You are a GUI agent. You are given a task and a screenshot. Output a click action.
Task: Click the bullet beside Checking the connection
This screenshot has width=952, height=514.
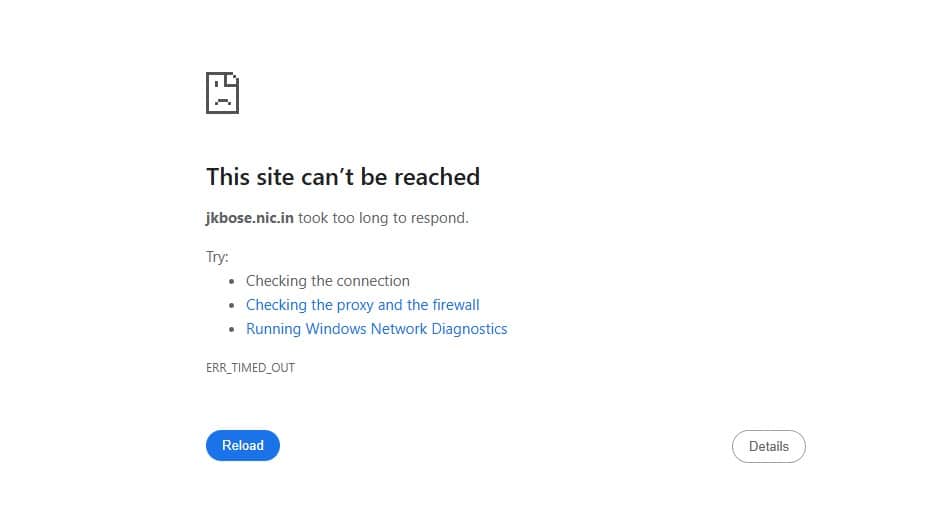233,281
